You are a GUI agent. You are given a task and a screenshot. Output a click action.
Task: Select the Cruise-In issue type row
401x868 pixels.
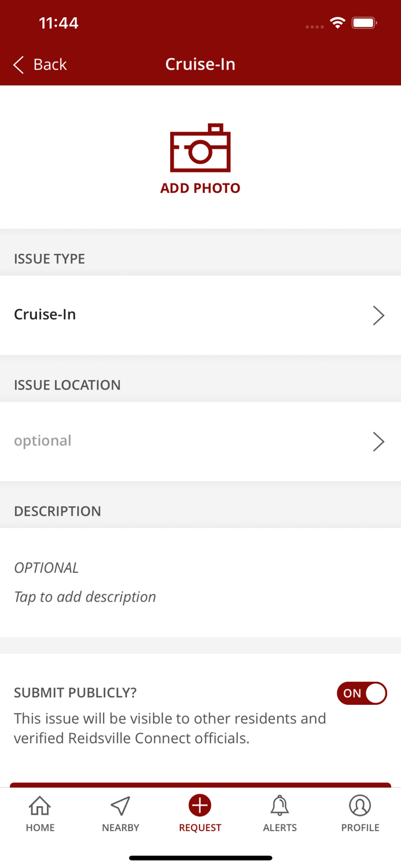(174, 315)
